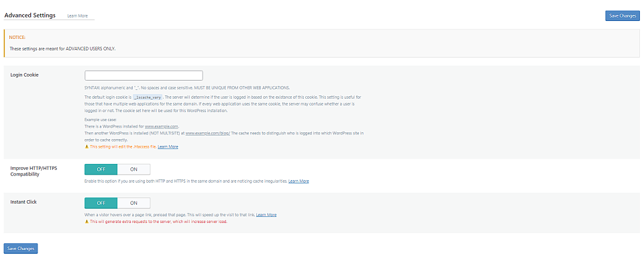The width and height of the screenshot is (644, 262).
Task: Open Learn More about htaccess editing
Action: point(168,146)
